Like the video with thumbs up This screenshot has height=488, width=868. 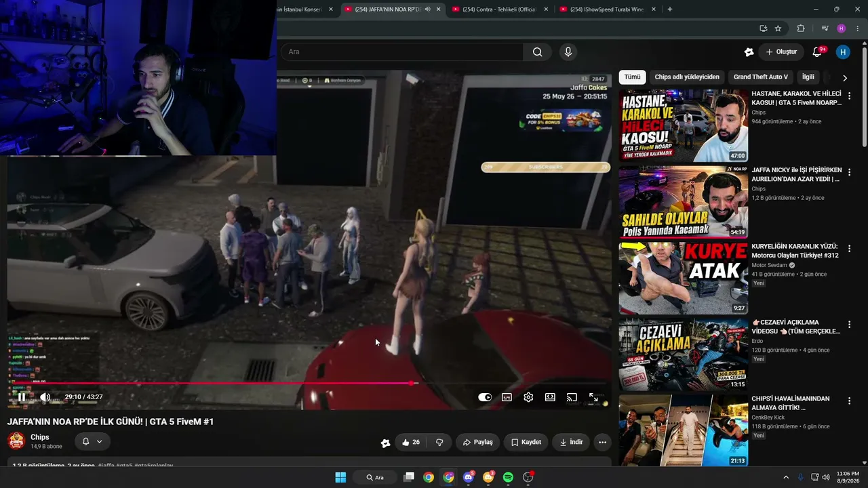(411, 443)
